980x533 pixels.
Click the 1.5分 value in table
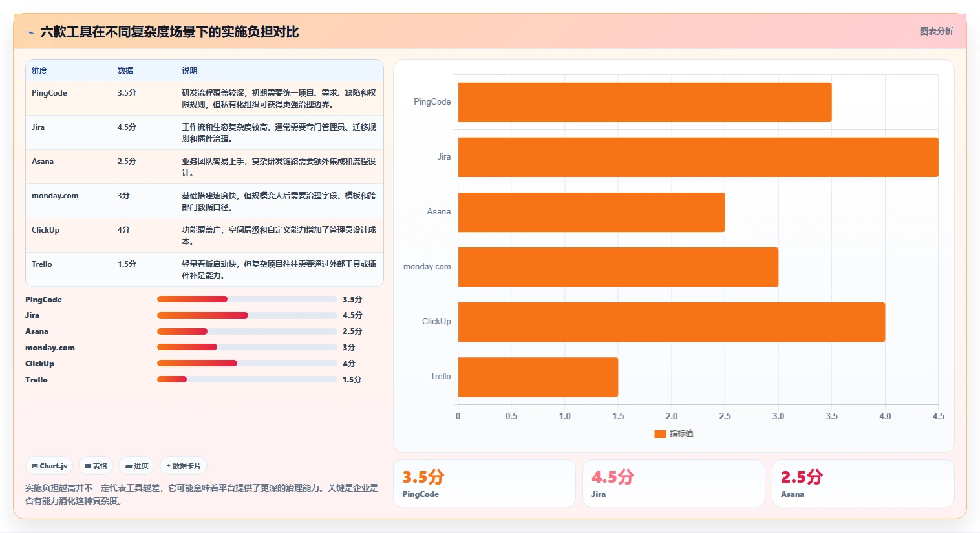click(127, 264)
